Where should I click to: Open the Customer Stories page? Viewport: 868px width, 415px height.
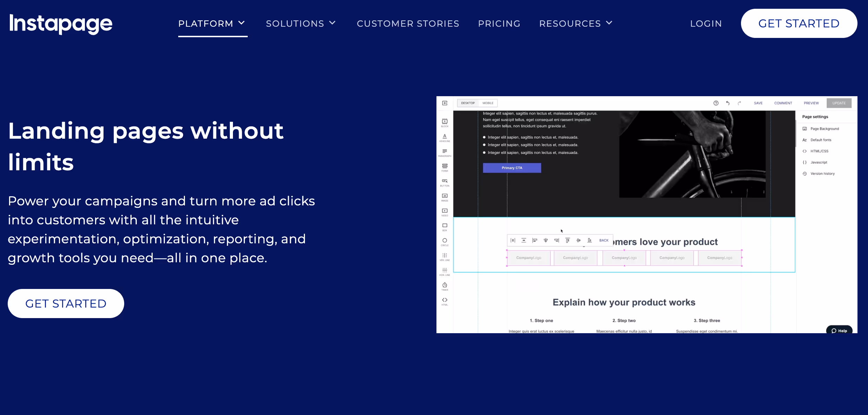click(x=408, y=24)
